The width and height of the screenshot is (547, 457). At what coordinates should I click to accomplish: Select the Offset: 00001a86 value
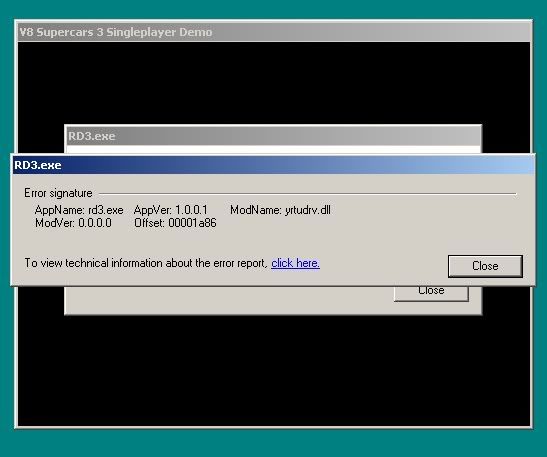point(175,223)
